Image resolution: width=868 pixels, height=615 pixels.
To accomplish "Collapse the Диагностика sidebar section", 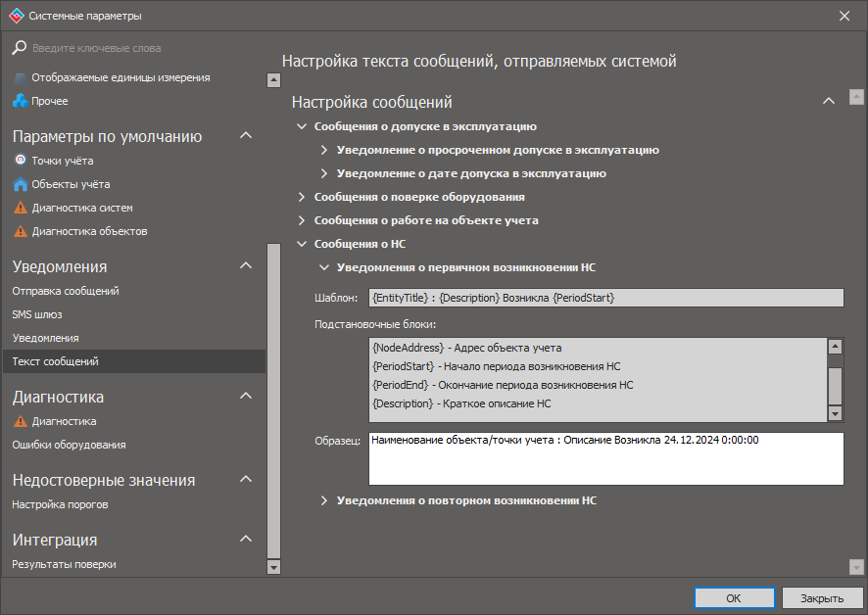I will click(x=246, y=396).
